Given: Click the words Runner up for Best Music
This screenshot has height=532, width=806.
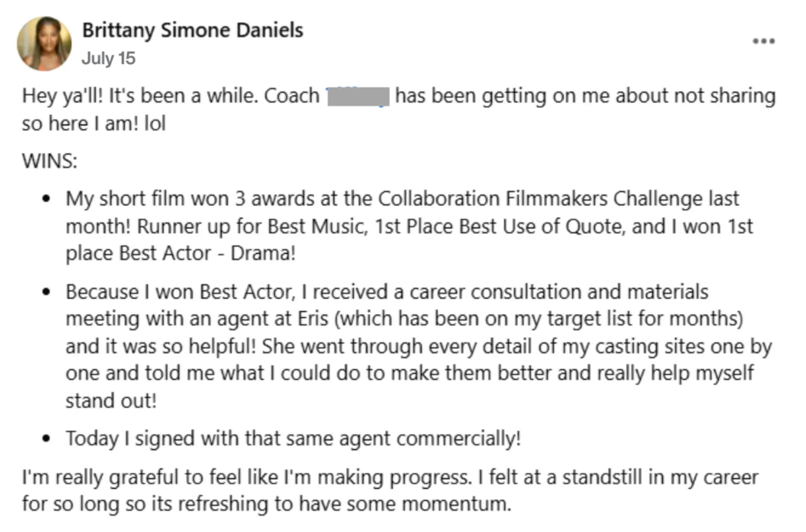Looking at the screenshot, I should (252, 226).
